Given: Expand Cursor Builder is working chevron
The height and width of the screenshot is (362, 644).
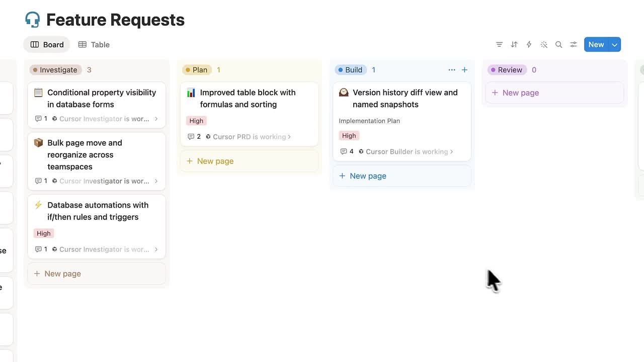Looking at the screenshot, I should (x=451, y=151).
